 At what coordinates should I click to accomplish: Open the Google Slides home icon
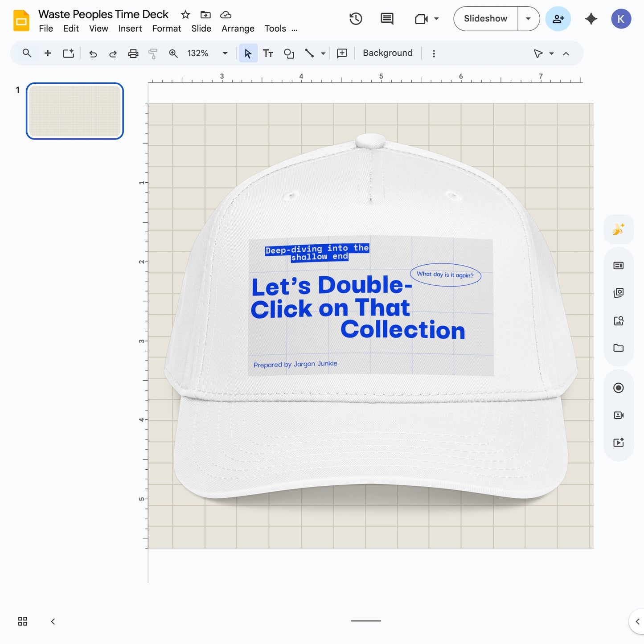21,21
